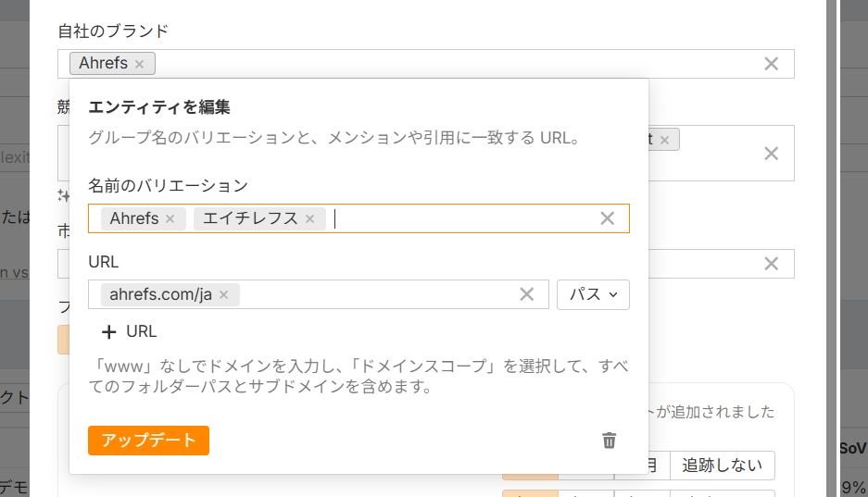Viewport: 868px width, 497px height.
Task: Open the パス scope dropdown
Action: pos(593,294)
